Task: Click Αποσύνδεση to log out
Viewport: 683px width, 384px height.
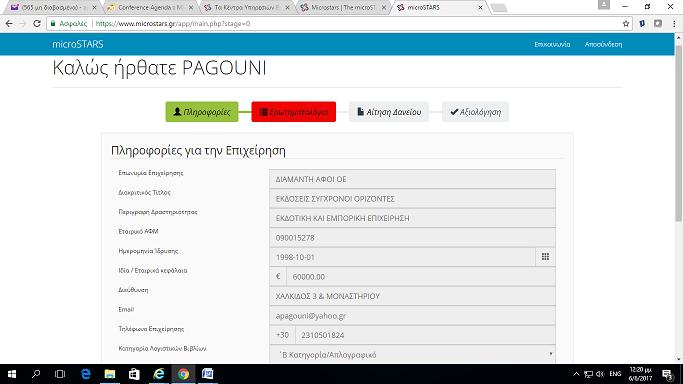Action: tap(603, 44)
